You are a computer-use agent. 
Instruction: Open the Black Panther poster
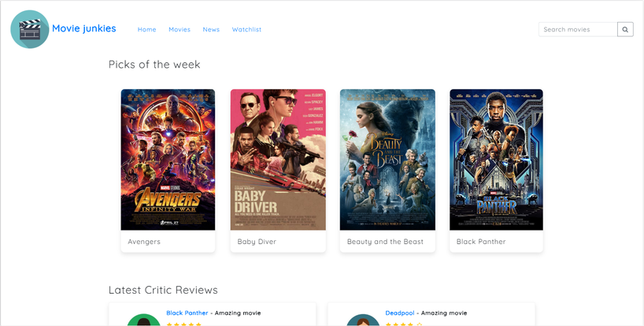[x=496, y=160]
